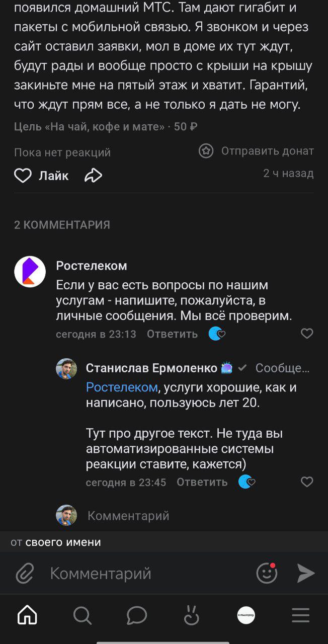Tap the share arrow under the post
Viewport: 328px width, 644px height.
[x=94, y=176]
